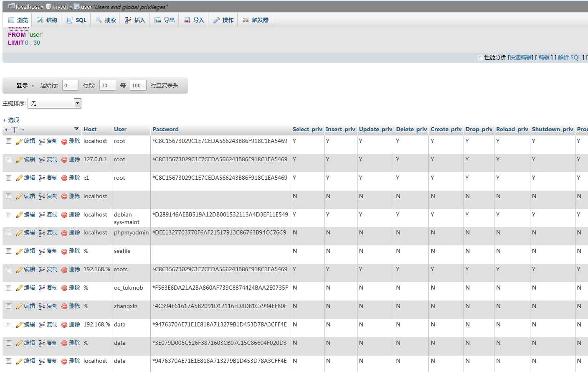Click edit pencil icon for roots row
This screenshot has height=372, width=588.
[x=19, y=270]
